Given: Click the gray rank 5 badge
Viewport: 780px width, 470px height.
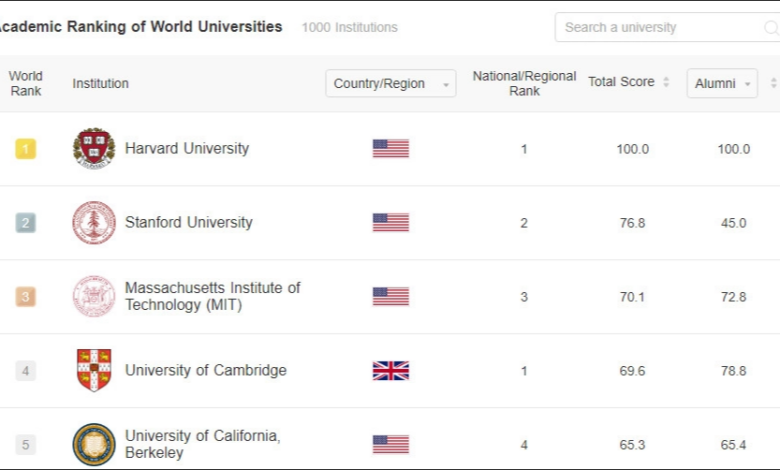Looking at the screenshot, I should point(25,444).
